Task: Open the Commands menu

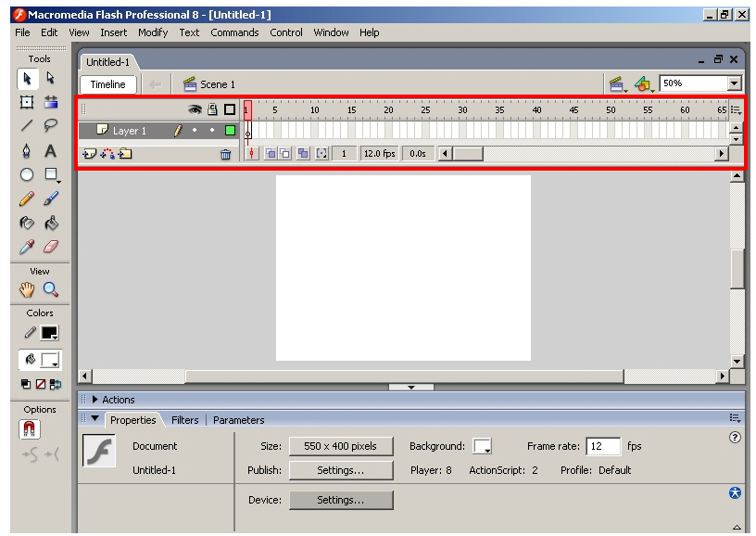Action: [234, 32]
